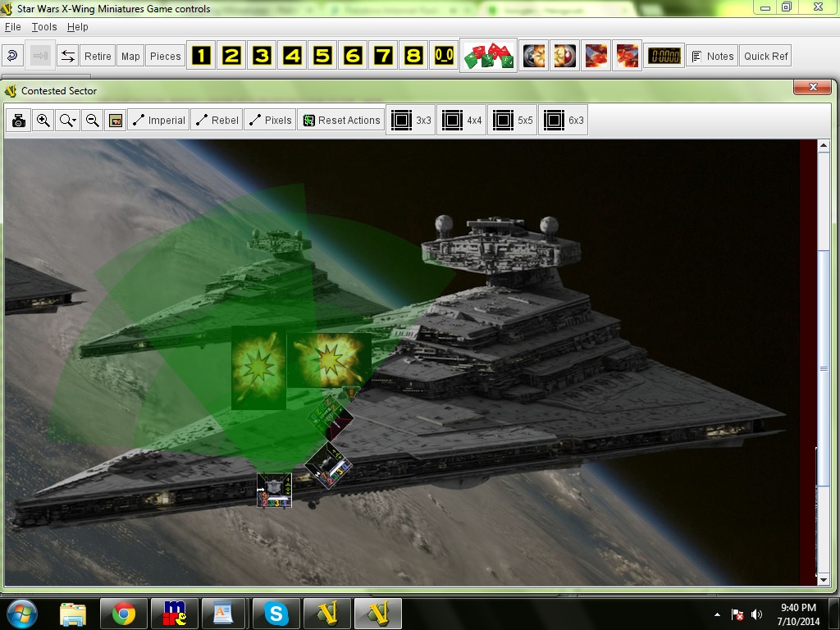Click the camera snapshot icon

tap(19, 121)
